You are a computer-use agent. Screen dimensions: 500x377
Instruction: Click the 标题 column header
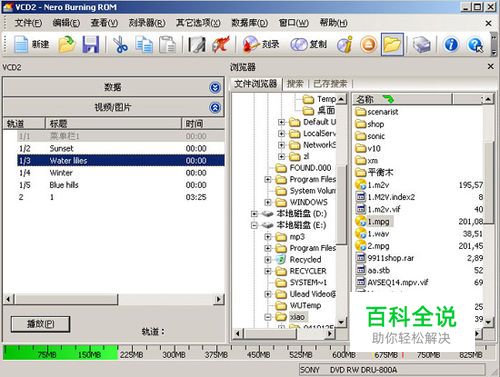(x=113, y=124)
